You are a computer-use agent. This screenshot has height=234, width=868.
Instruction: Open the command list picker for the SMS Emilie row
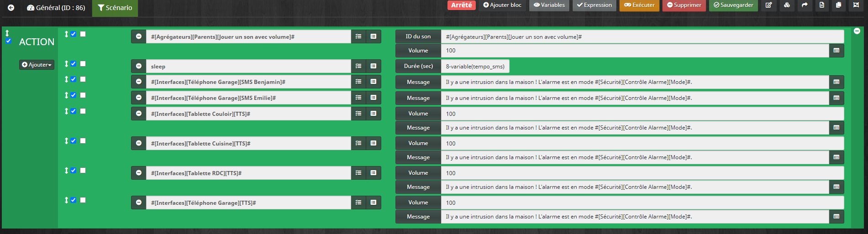374,98
